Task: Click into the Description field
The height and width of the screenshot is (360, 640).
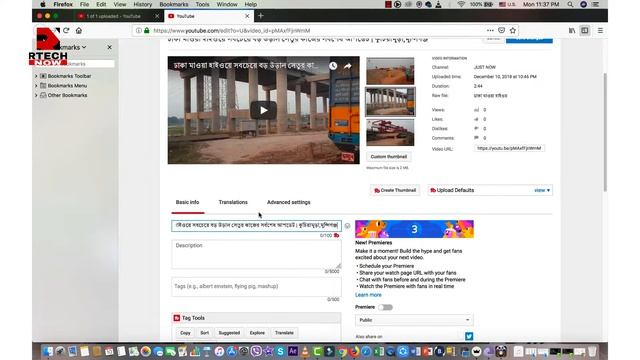Action: pyautogui.click(x=256, y=254)
